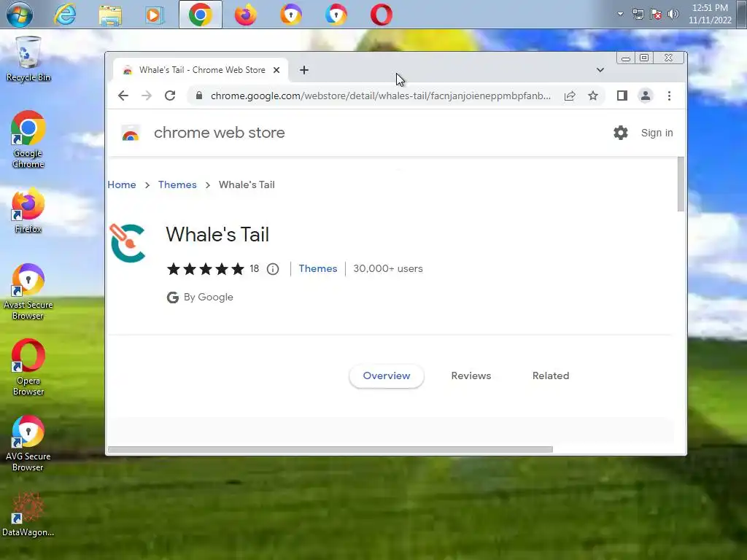Go to Home breadcrumb link
Screen dimensions: 747x560
pos(122,184)
